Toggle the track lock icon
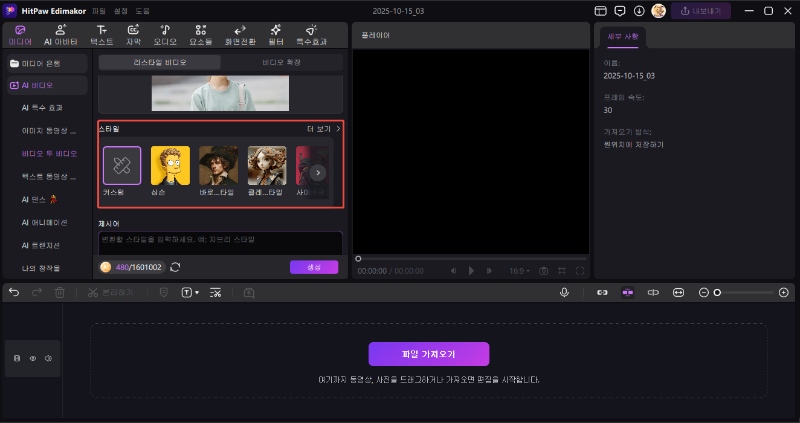Image resolution: width=800 pixels, height=423 pixels. [x=16, y=358]
